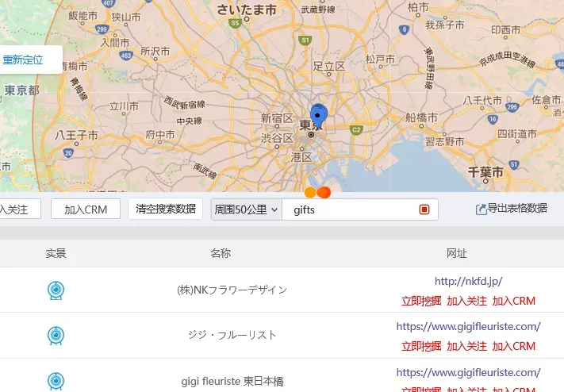Click the route 6 shield near 柏市
This screenshot has width=564, height=392.
pos(404,29)
